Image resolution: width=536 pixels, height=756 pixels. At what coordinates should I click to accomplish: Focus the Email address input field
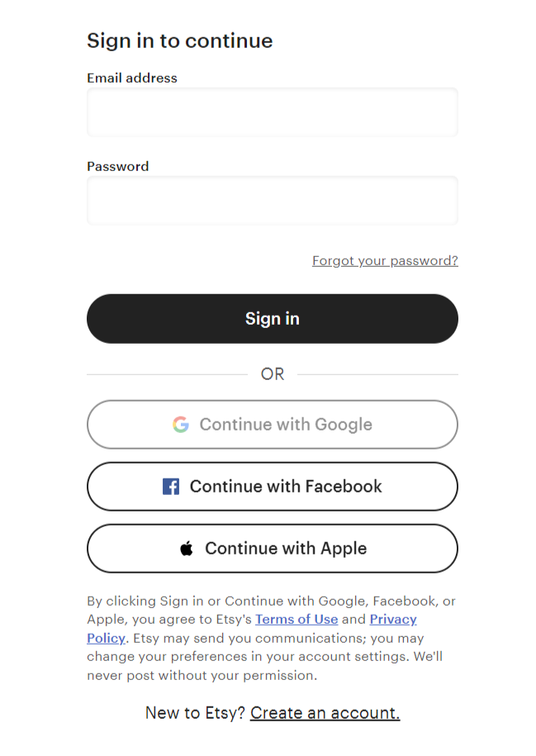click(x=272, y=112)
